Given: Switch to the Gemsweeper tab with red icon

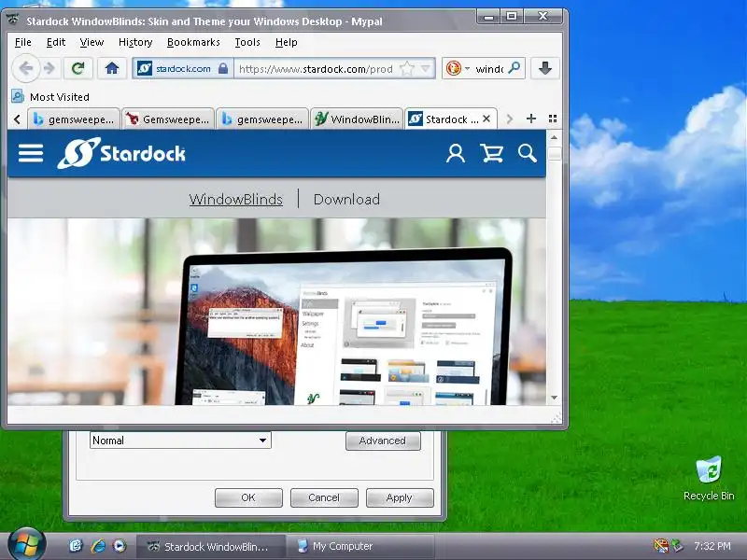Looking at the screenshot, I should 168,119.
